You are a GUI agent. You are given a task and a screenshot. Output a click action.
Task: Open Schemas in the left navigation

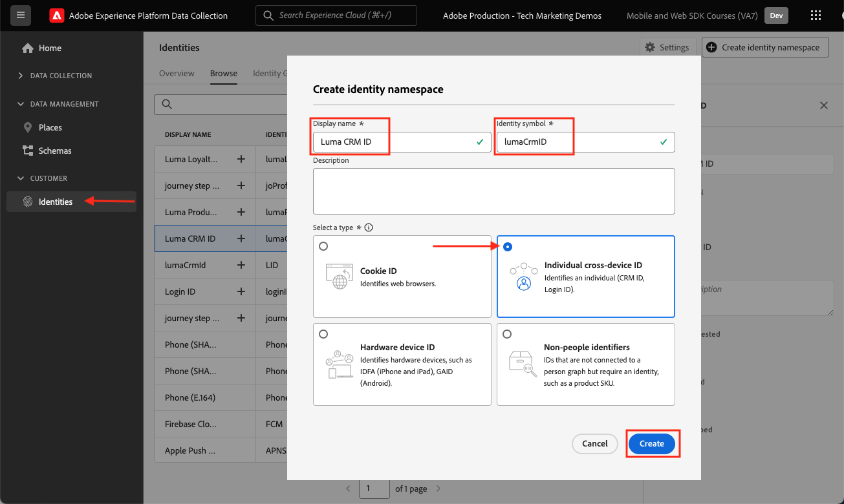click(55, 151)
